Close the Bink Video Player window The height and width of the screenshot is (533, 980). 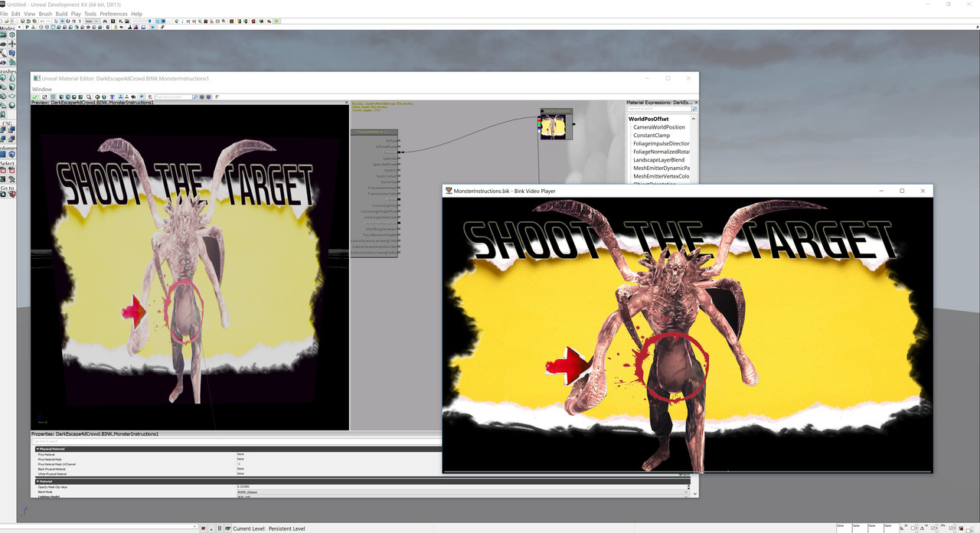[923, 191]
